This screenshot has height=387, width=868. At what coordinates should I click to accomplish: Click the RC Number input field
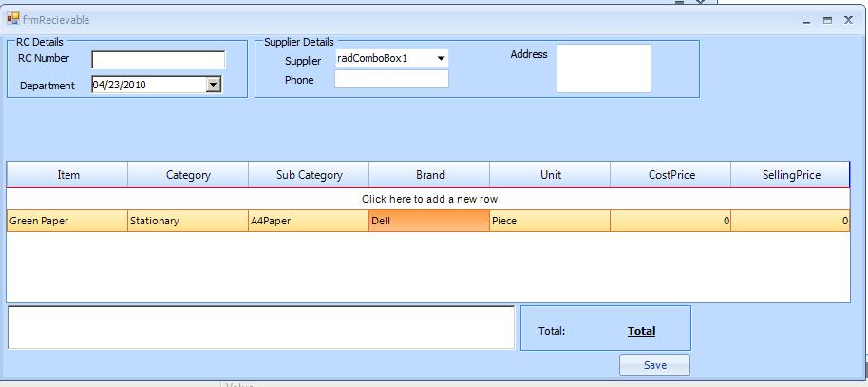click(158, 59)
